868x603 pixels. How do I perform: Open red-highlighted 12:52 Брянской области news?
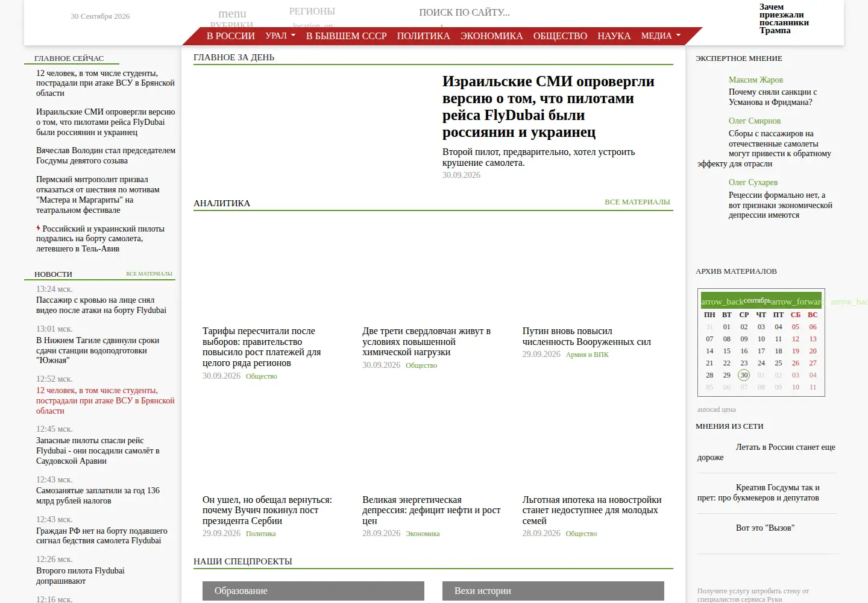tap(105, 401)
